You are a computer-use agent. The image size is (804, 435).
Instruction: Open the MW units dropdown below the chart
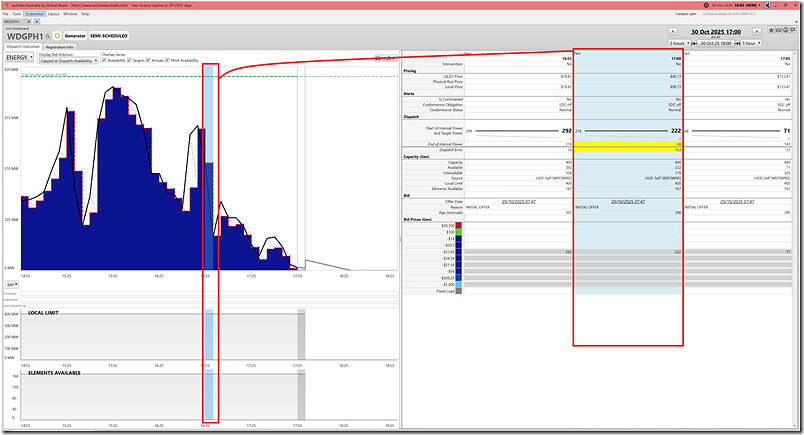pos(12,285)
